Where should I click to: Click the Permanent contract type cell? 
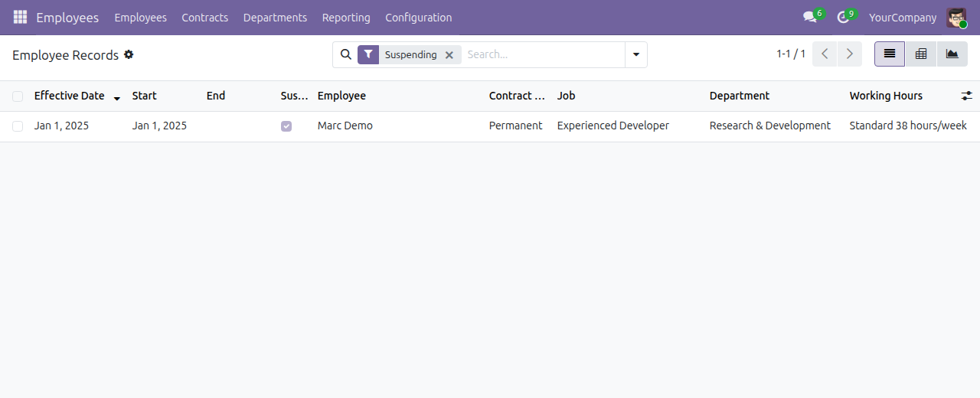point(516,126)
